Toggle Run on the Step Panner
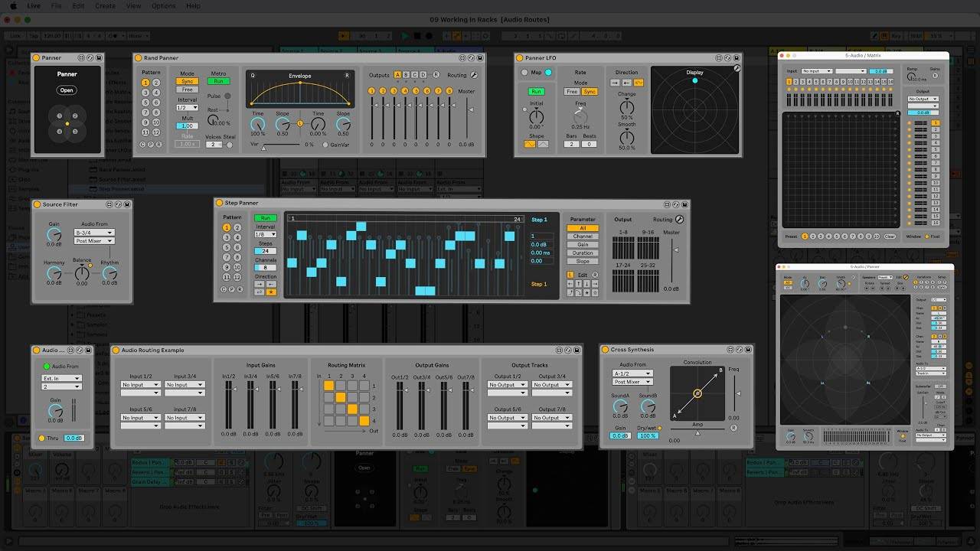Viewport: 980px width, 551px height. click(266, 216)
